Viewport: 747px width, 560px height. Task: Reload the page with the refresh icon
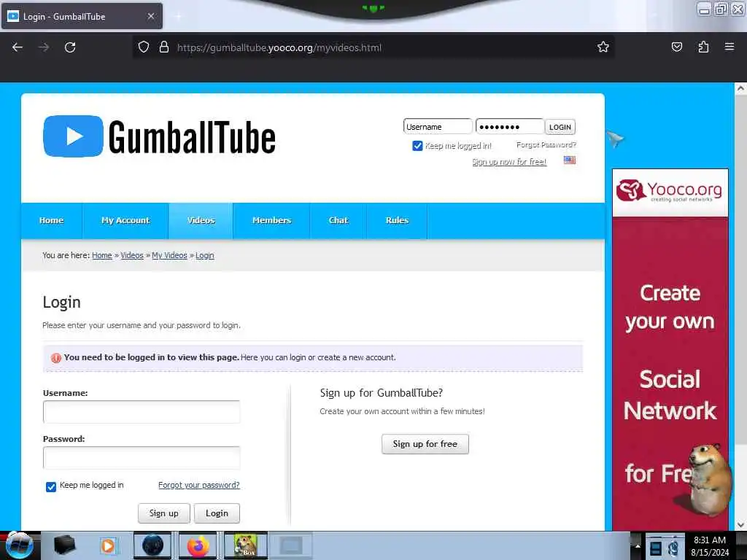70,47
